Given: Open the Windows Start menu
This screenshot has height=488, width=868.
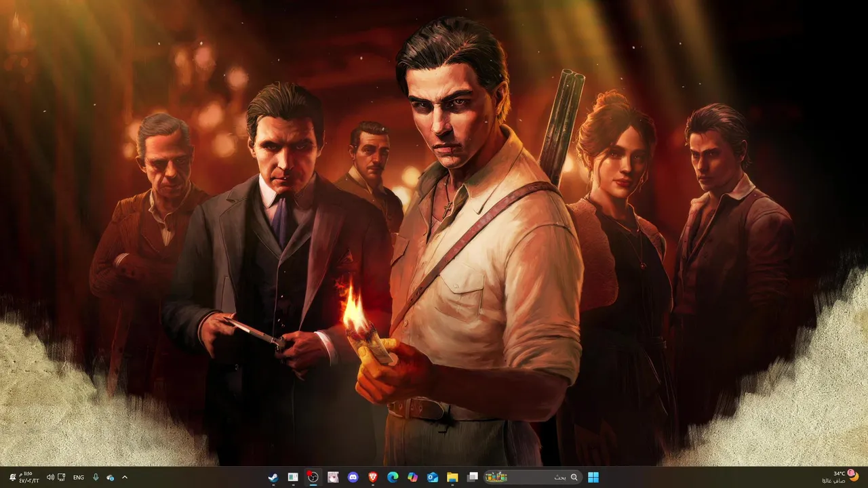Looking at the screenshot, I should 593,477.
